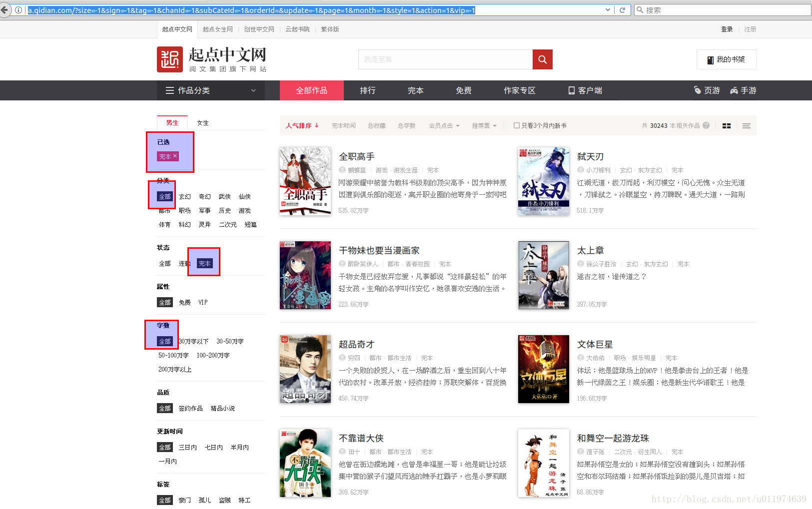The width and height of the screenshot is (812, 509).
Task: Click the hamburger icon beside 作品分类
Action: point(170,90)
